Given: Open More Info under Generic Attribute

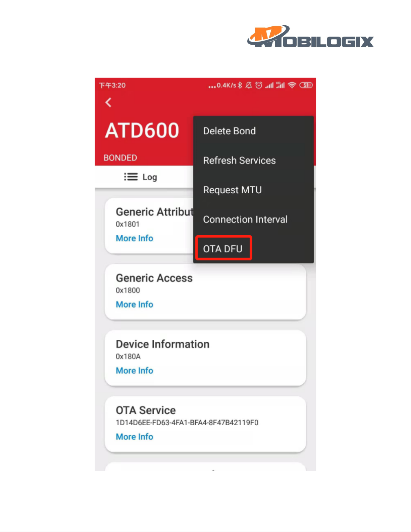Looking at the screenshot, I should (135, 238).
